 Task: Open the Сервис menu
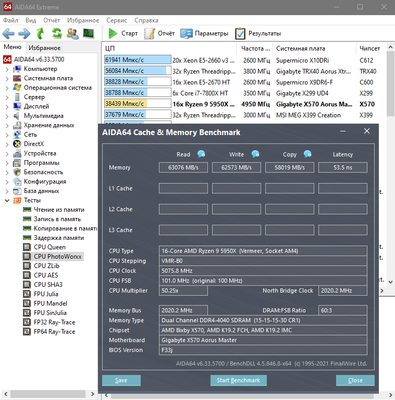click(x=116, y=20)
